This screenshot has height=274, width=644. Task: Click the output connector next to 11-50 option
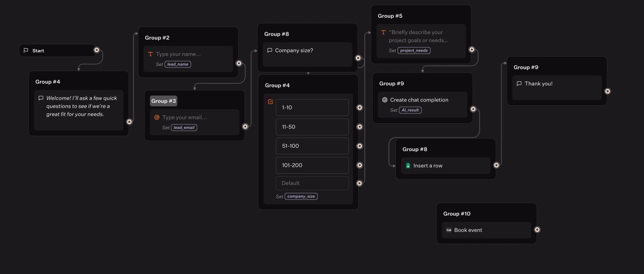(x=360, y=127)
